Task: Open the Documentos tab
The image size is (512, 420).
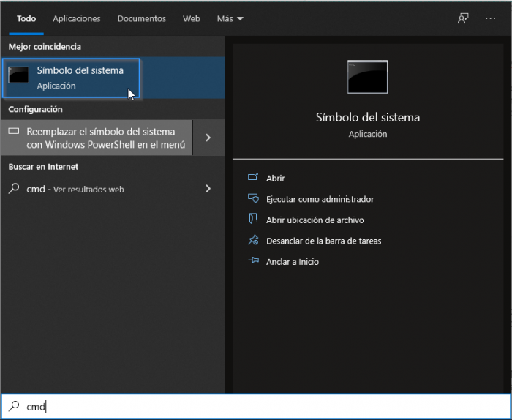Action: tap(142, 18)
